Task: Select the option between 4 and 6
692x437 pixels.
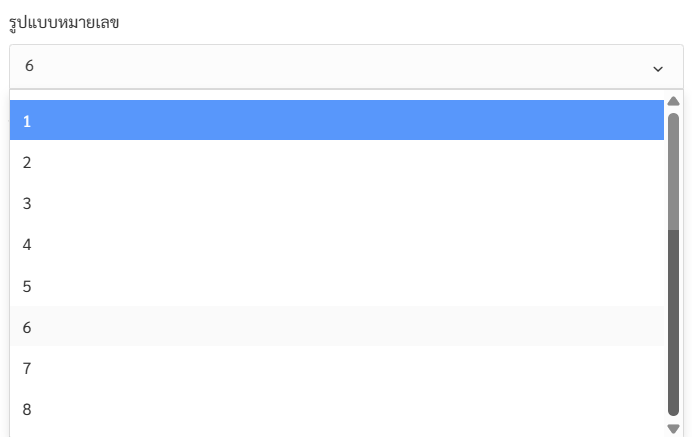Action: point(337,286)
